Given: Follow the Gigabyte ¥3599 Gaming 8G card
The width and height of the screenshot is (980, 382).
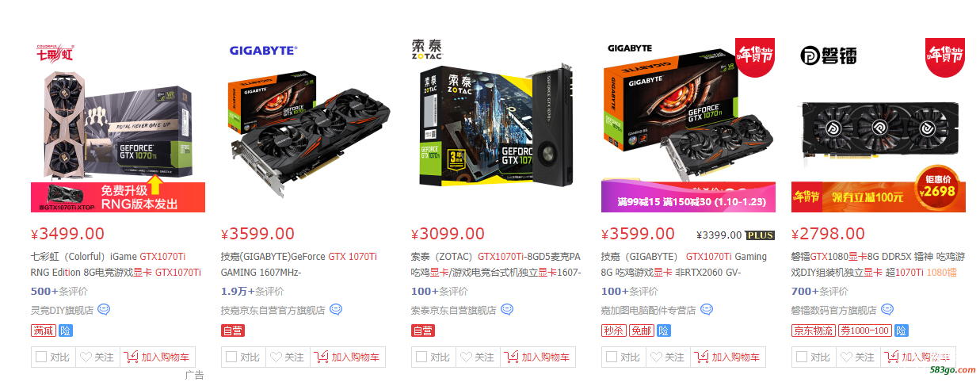Looking at the screenshot, I should (x=667, y=357).
